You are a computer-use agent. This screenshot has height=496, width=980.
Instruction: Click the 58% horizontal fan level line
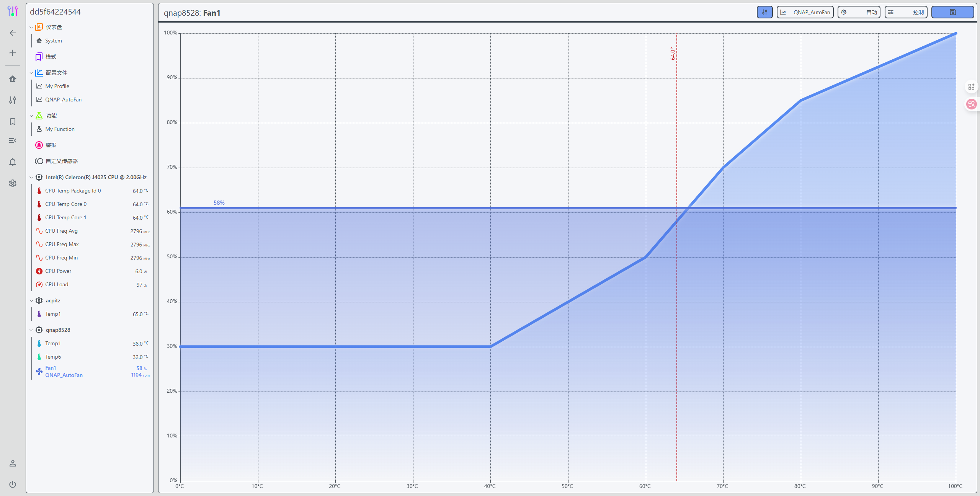[x=383, y=208]
